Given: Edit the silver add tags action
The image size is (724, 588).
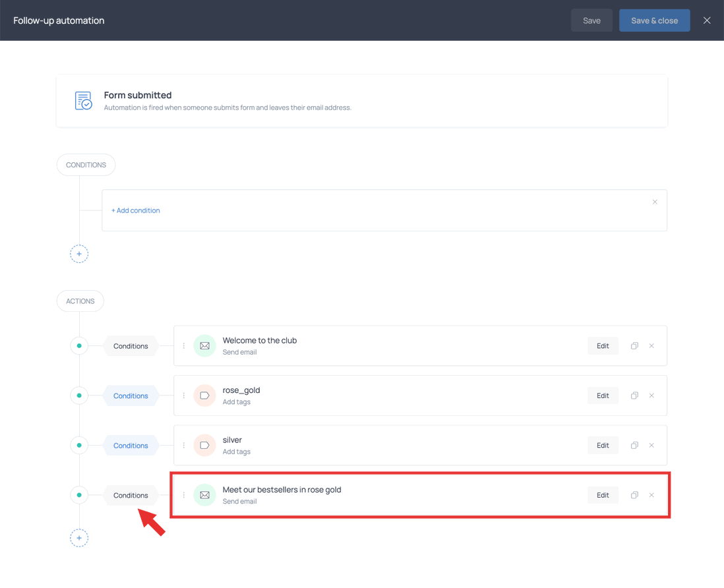Looking at the screenshot, I should (x=602, y=445).
